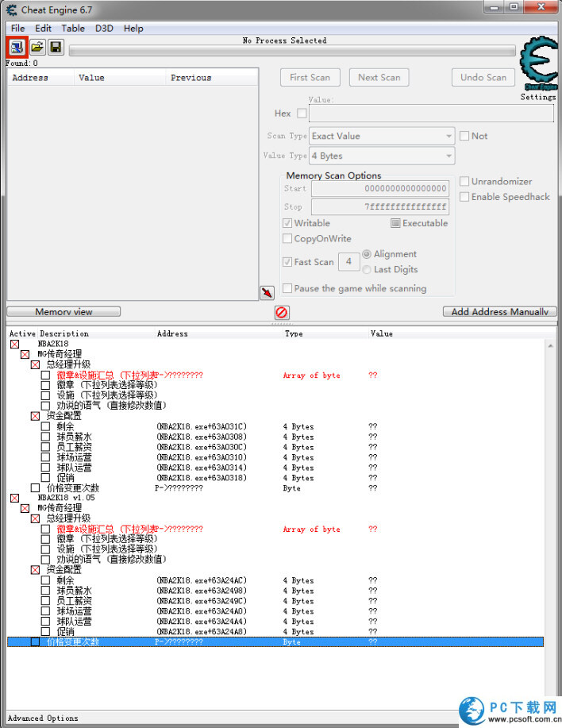Click the open folder icon in toolbar

click(37, 47)
